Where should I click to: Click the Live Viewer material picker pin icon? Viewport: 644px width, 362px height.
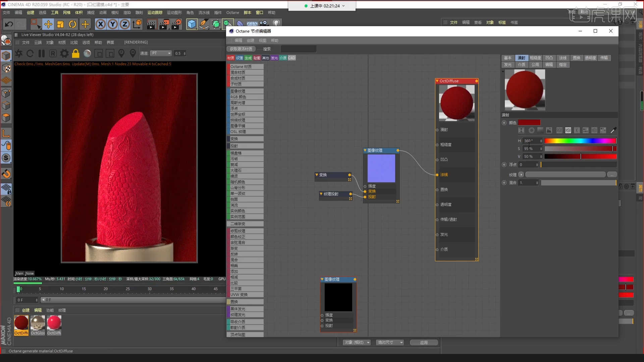point(133,54)
